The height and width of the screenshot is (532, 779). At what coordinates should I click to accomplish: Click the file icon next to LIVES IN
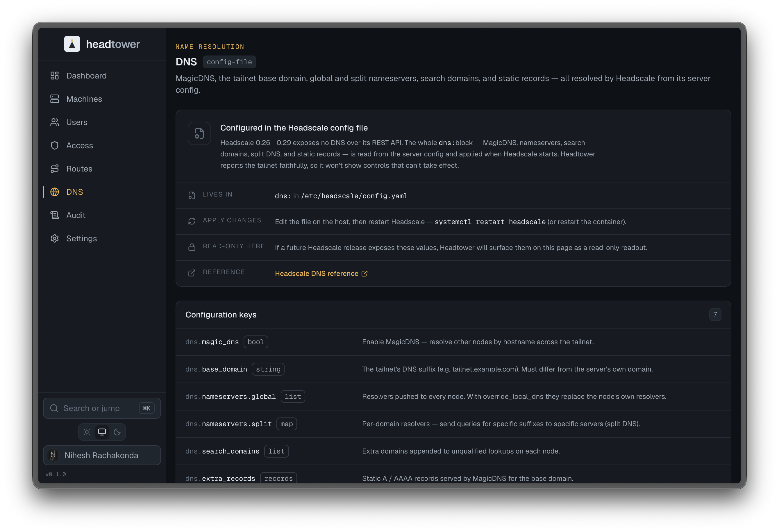pos(192,195)
